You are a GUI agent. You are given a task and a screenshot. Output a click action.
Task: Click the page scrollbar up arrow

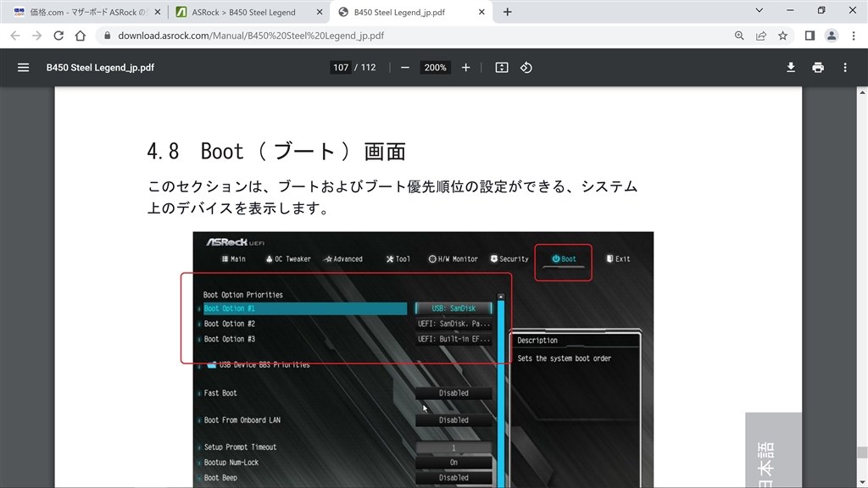pyautogui.click(x=862, y=92)
